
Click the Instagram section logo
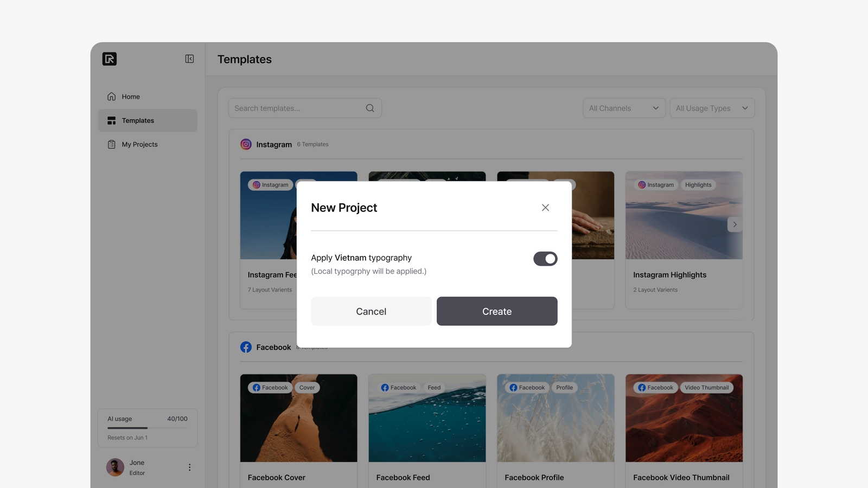tap(246, 144)
